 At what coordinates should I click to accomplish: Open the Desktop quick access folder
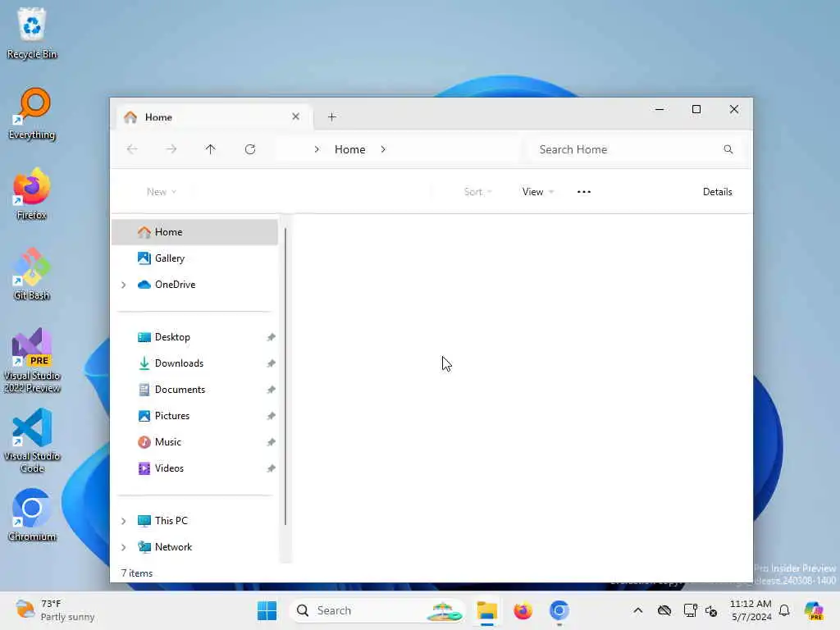(195, 337)
